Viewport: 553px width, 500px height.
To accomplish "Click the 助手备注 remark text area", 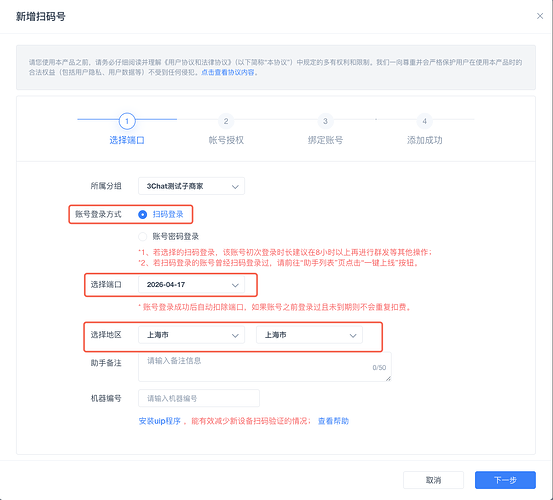I will pos(265,367).
